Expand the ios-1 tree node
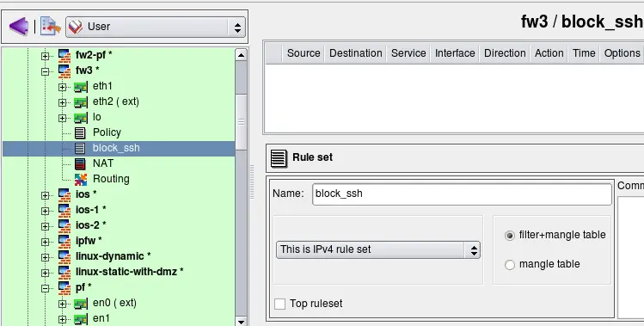644x326 pixels. tap(46, 211)
